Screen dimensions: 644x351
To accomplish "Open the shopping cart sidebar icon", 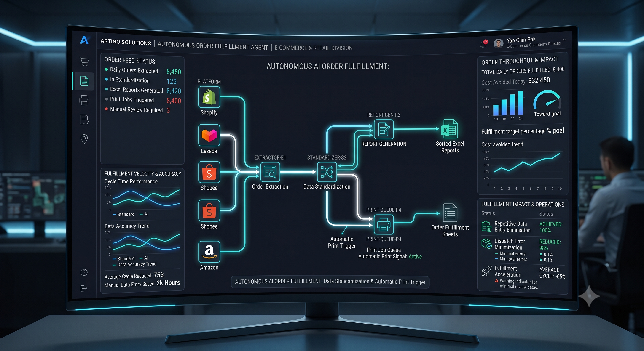I will (84, 61).
